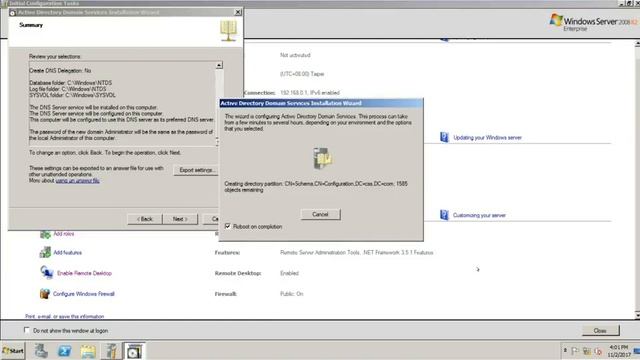The height and width of the screenshot is (360, 640).
Task: Close the Summary wizard dialog
Action: pos(238,12)
